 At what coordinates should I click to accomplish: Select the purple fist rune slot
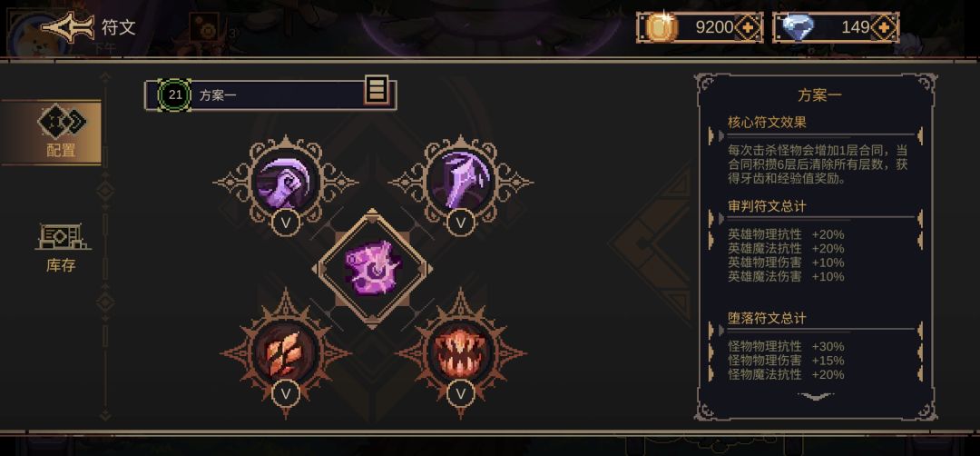point(286,183)
